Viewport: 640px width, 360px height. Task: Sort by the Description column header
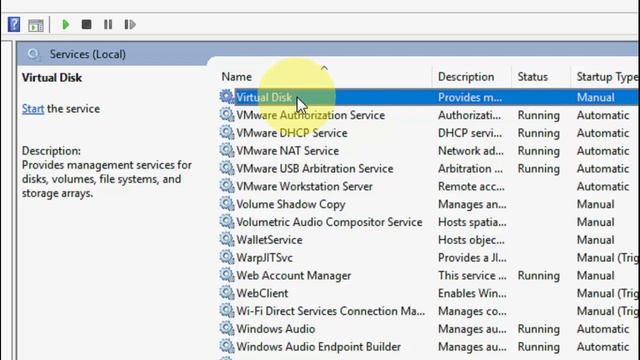click(466, 77)
